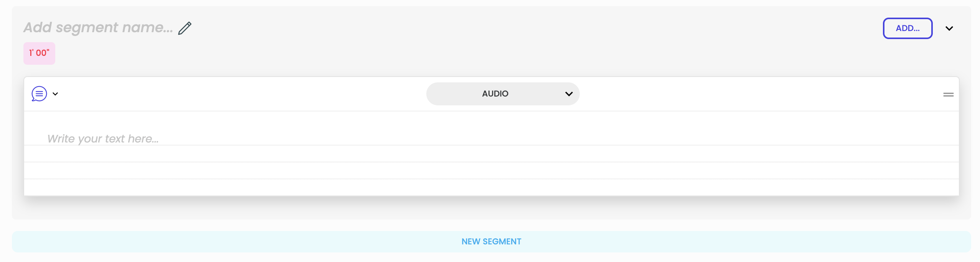Click the AUDIO label text
Image resolution: width=980 pixels, height=262 pixels.
(x=495, y=94)
